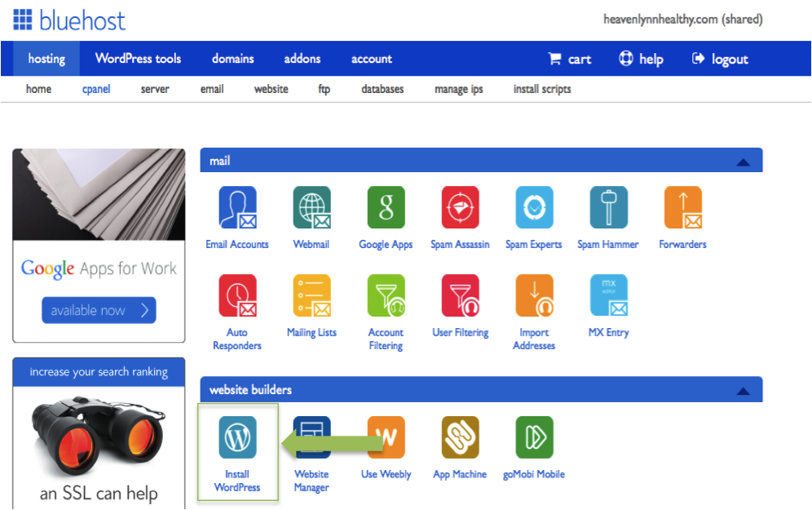This screenshot has width=812, height=510.
Task: Launch Google Apps from mail section
Action: (x=386, y=208)
